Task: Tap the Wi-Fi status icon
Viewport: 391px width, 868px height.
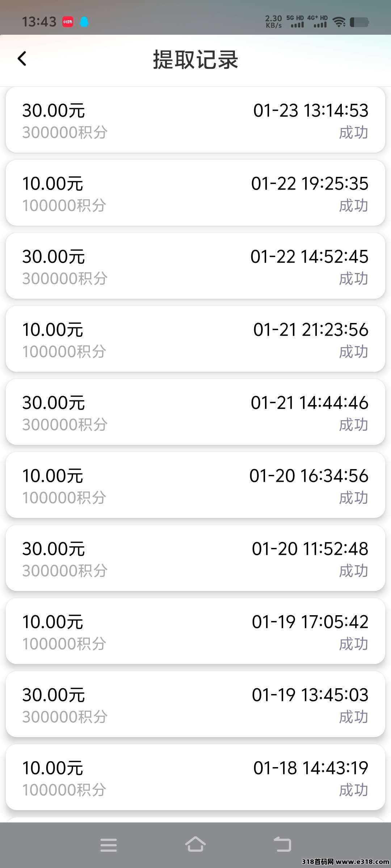Action: (339, 22)
